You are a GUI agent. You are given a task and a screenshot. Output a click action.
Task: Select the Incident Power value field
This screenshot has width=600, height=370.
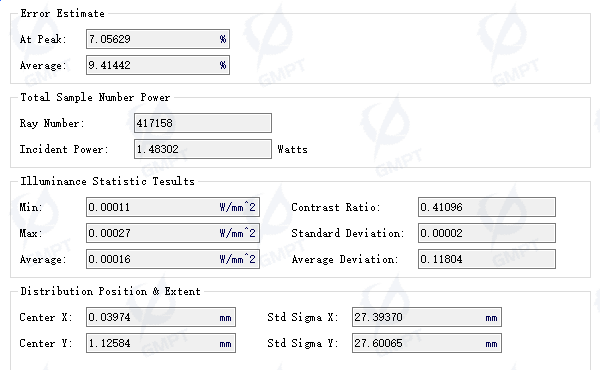click(203, 149)
